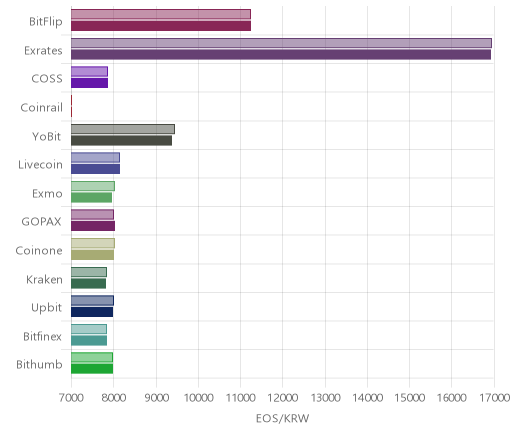Click the Exrates axis label
The width and height of the screenshot is (512, 436).
[x=43, y=50]
